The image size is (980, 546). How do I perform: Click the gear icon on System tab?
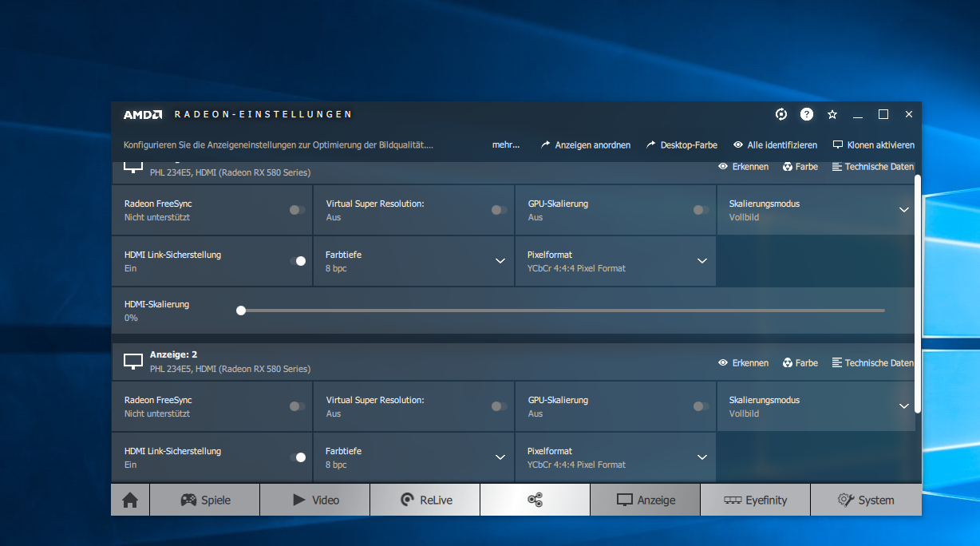pyautogui.click(x=846, y=500)
